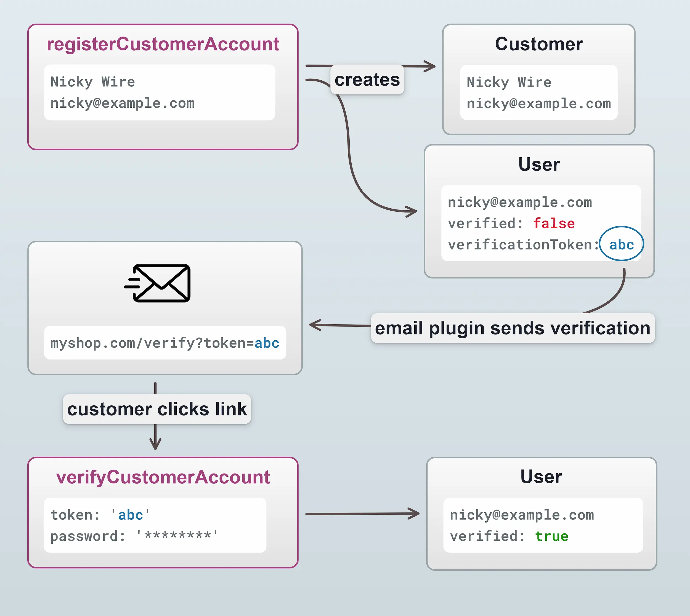This screenshot has height=616, width=690.
Task: Click the sending envelope email icon
Action: coord(158,283)
